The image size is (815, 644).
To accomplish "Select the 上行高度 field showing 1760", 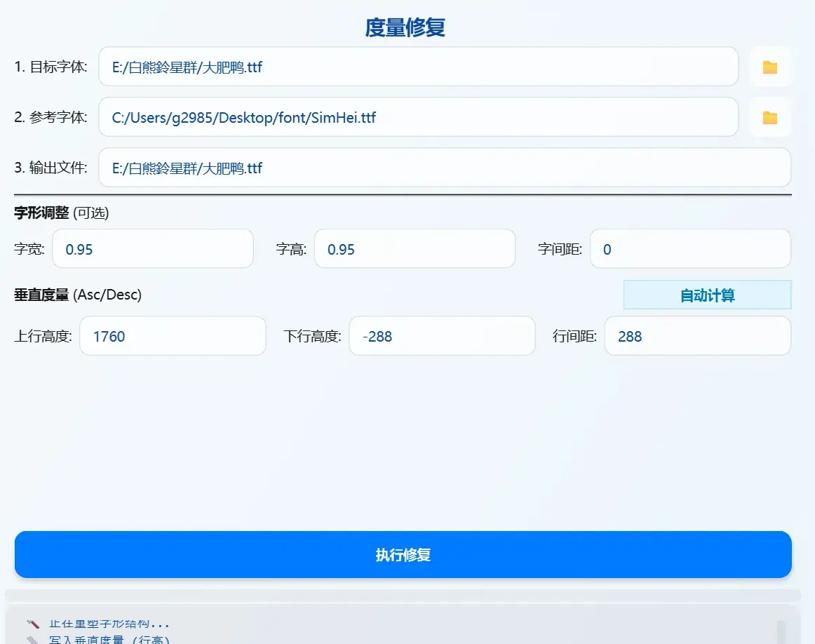I will pos(173,336).
